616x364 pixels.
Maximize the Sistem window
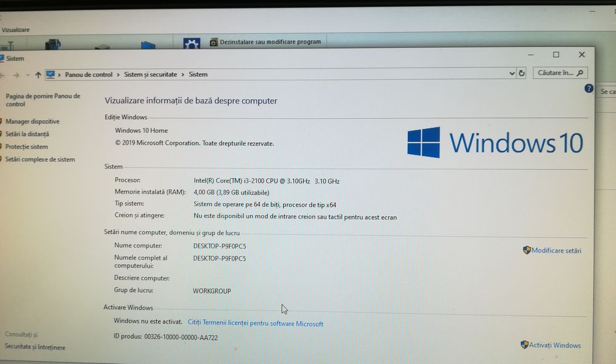coord(556,55)
